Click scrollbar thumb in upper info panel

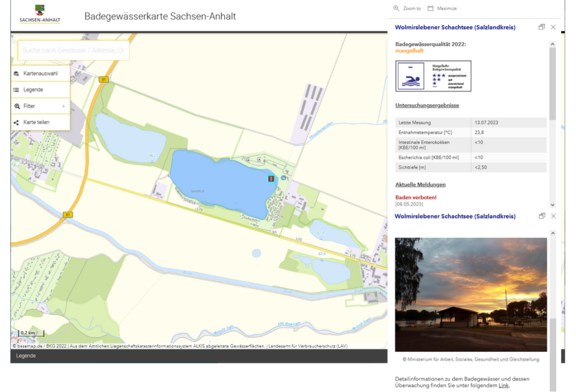[x=552, y=83]
